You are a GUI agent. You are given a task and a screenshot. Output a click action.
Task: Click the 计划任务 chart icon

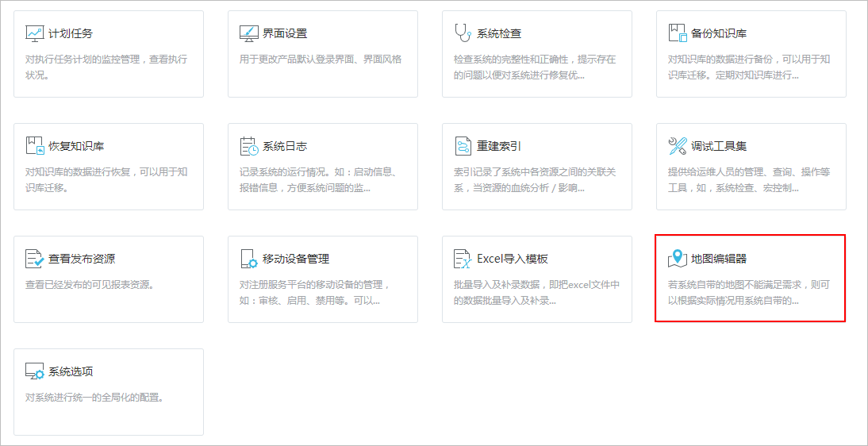point(34,33)
